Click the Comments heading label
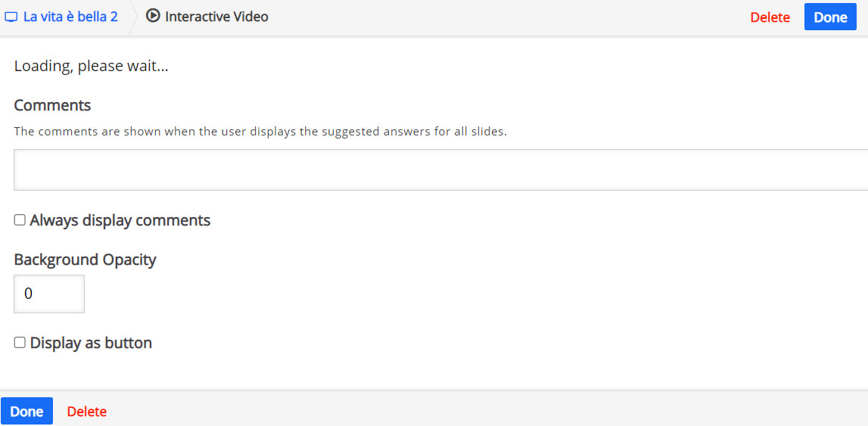868x426 pixels. 52,105
